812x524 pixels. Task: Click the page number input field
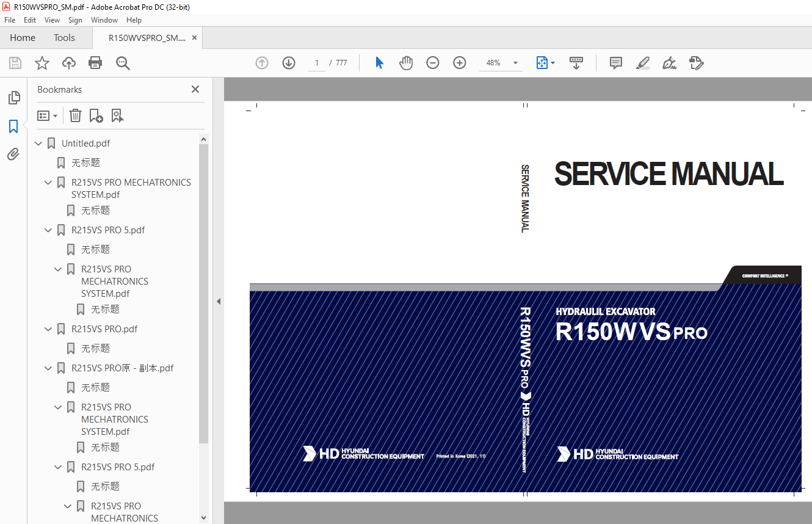[317, 63]
